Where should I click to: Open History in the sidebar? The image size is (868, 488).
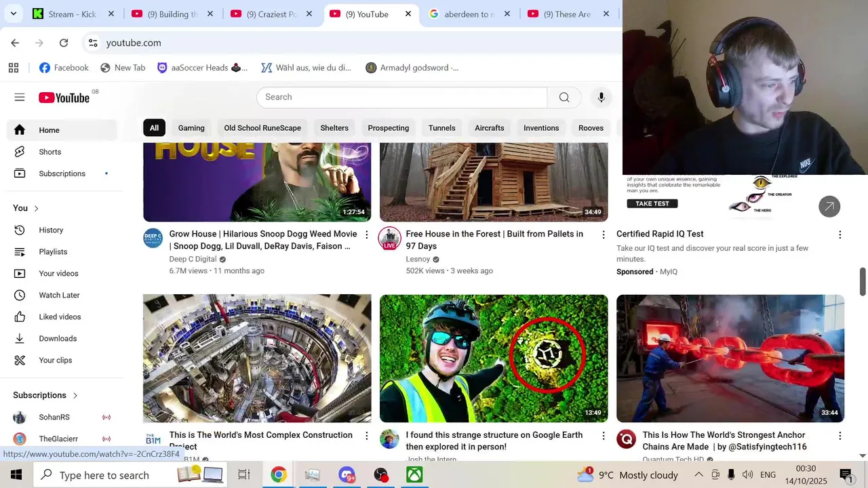pos(62,230)
